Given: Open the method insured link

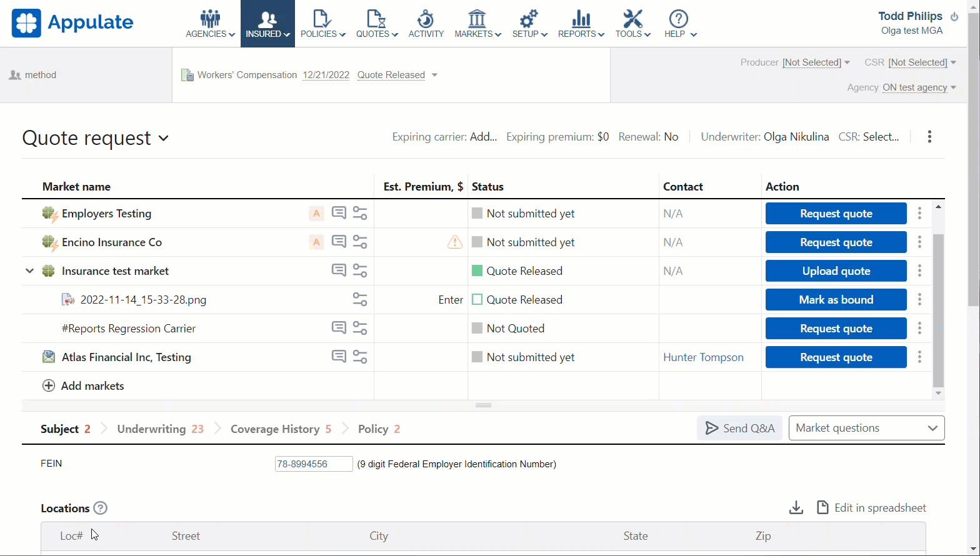Looking at the screenshot, I should click(x=41, y=75).
